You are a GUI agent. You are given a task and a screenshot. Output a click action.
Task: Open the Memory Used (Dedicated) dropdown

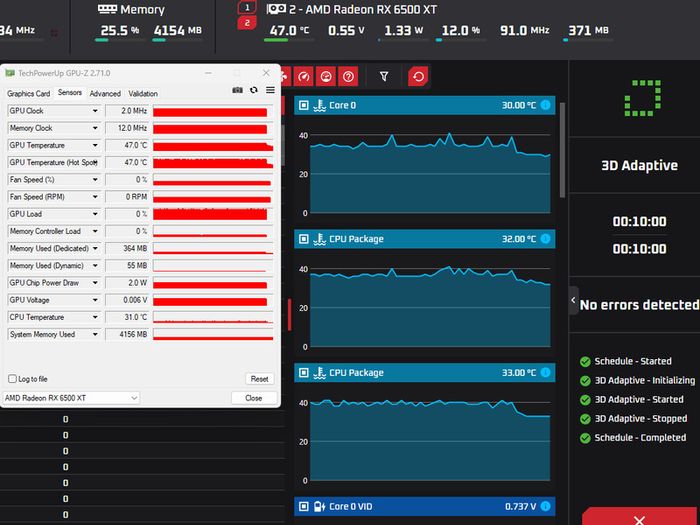[x=95, y=248]
